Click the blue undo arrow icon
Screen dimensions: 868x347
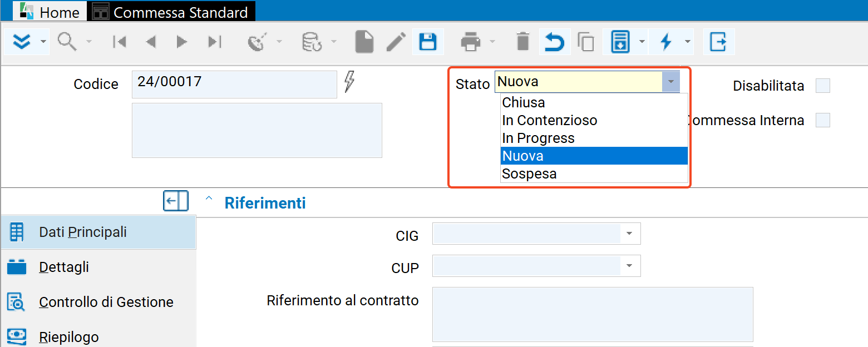pos(554,42)
